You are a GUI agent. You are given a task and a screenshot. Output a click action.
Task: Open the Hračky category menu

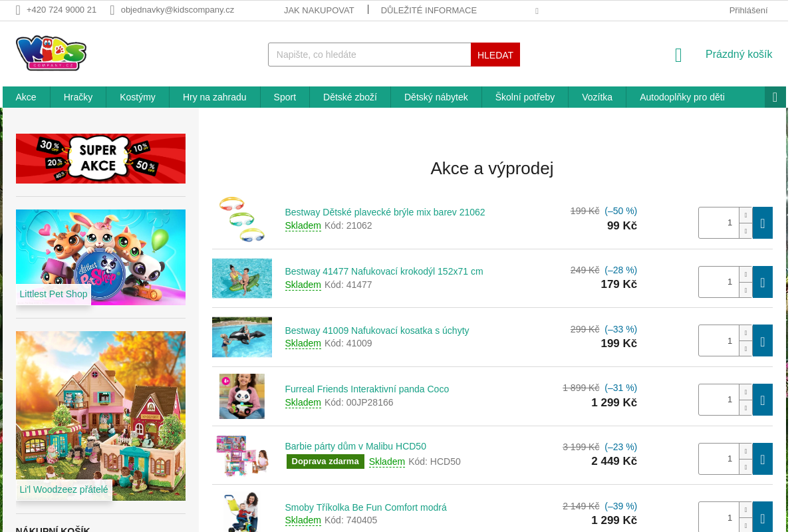coord(78,97)
